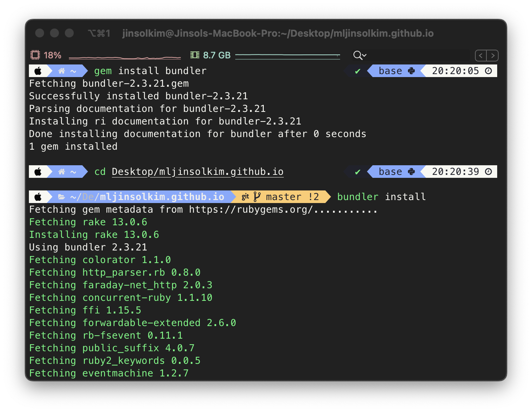Click 'Fetching ruby2_keywords 0.0.5' line
The width and height of the screenshot is (532, 412).
tap(115, 361)
